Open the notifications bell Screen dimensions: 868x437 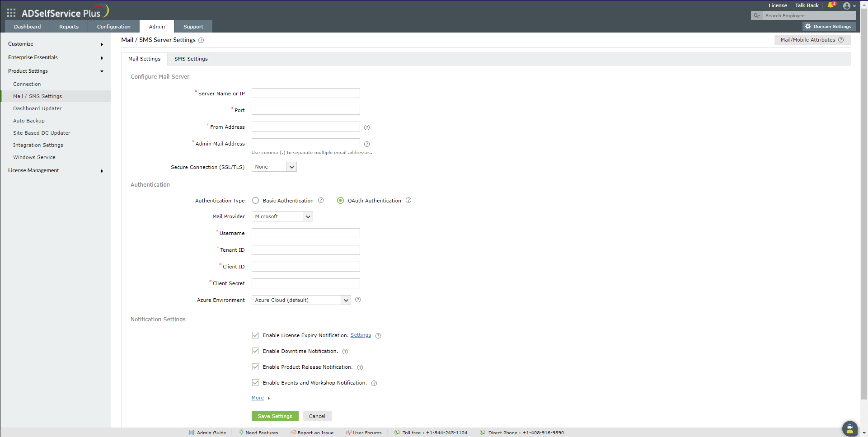click(831, 5)
